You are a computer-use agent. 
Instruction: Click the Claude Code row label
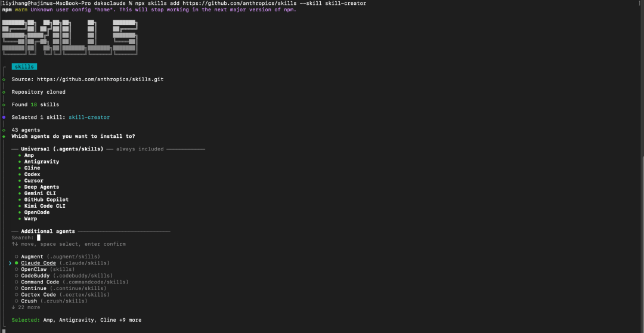[39, 263]
